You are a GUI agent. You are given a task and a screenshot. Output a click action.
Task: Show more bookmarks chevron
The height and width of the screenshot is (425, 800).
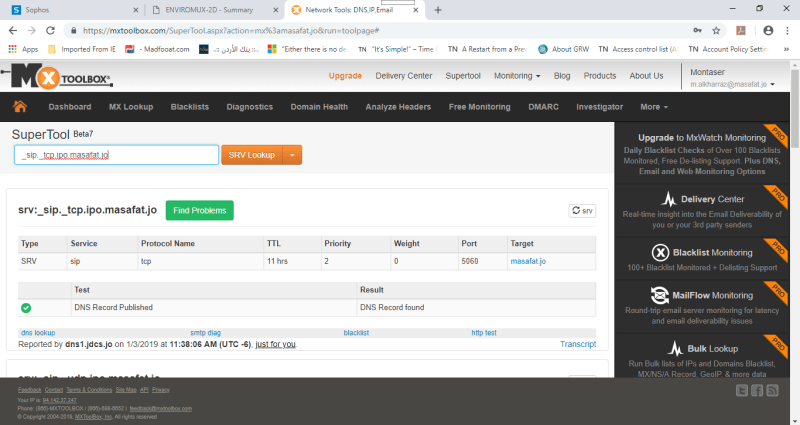coord(786,49)
